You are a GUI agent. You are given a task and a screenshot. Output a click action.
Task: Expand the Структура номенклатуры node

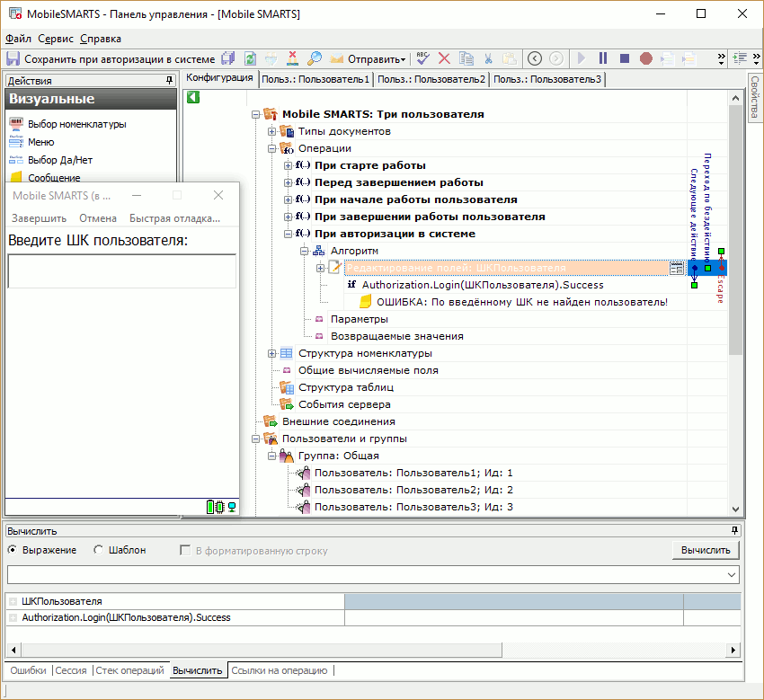click(x=271, y=353)
